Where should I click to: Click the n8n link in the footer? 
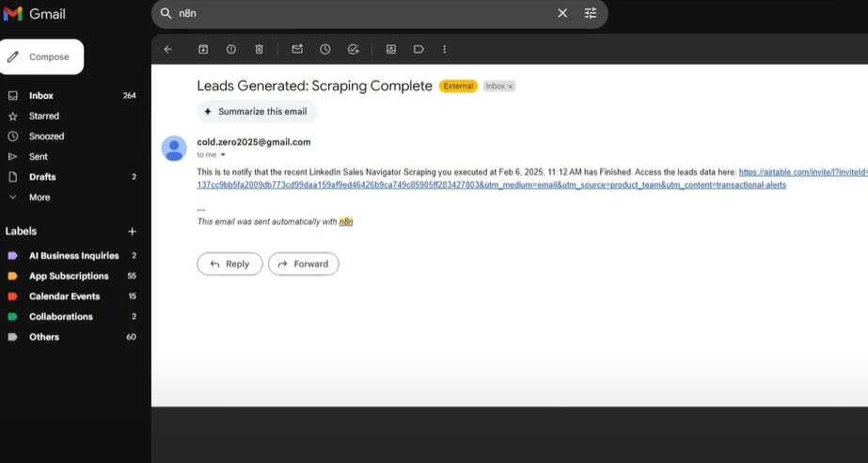point(346,221)
